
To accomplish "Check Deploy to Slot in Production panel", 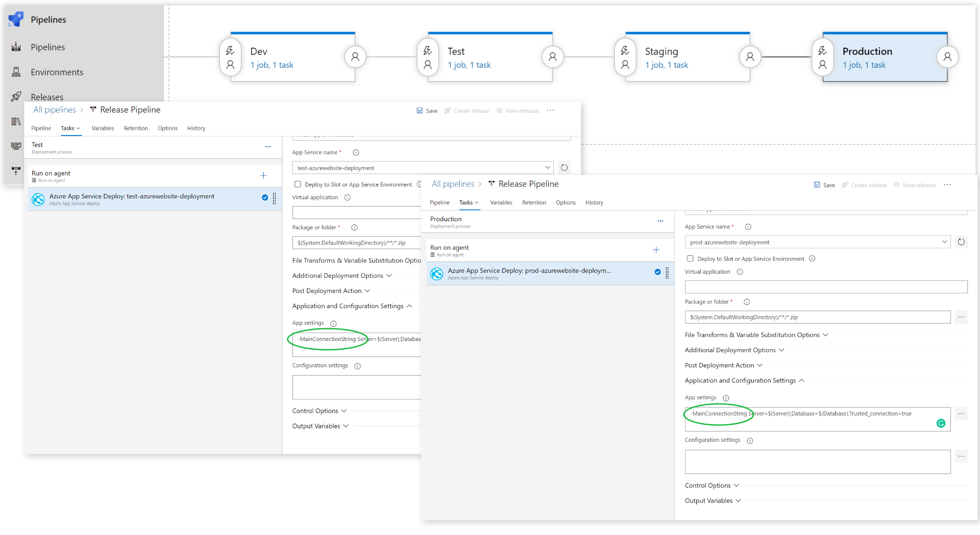I will pyautogui.click(x=690, y=259).
